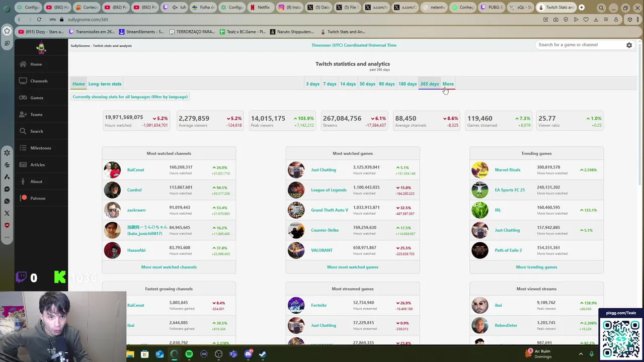
Task: Click the Just Chatting thumbnail in Most watched games
Action: pyautogui.click(x=296, y=170)
